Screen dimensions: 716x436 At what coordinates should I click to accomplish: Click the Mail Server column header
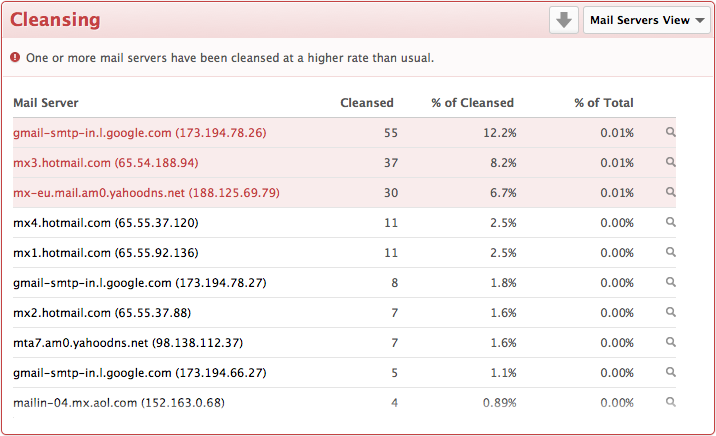(x=46, y=103)
